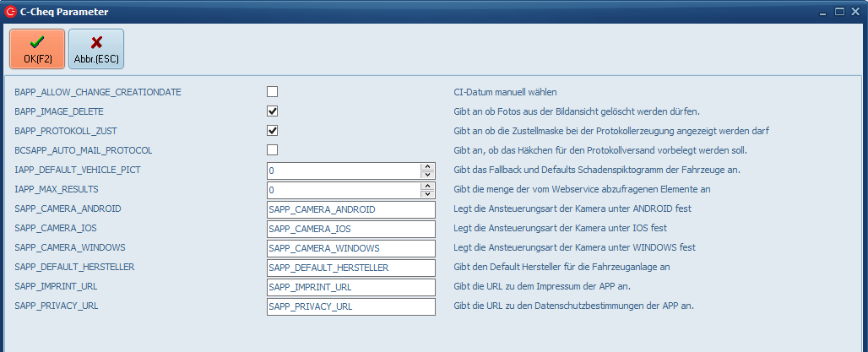Screen dimensions: 868x352
Task: Toggle the BAPP_PROTOKOLL_ZUST checkbox
Action: tap(273, 130)
